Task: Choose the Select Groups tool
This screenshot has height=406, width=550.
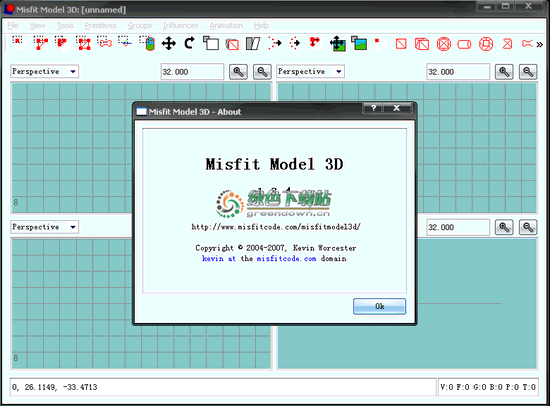Action: pos(83,43)
